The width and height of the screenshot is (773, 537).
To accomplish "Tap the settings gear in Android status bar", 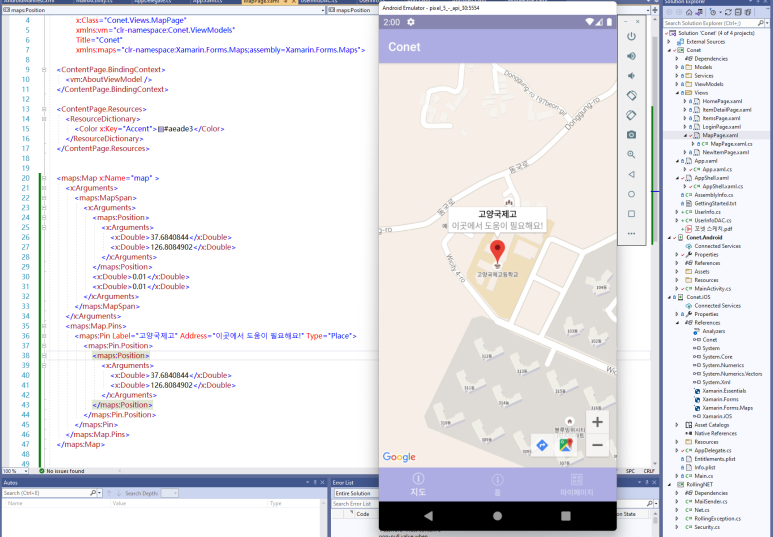I will point(411,22).
